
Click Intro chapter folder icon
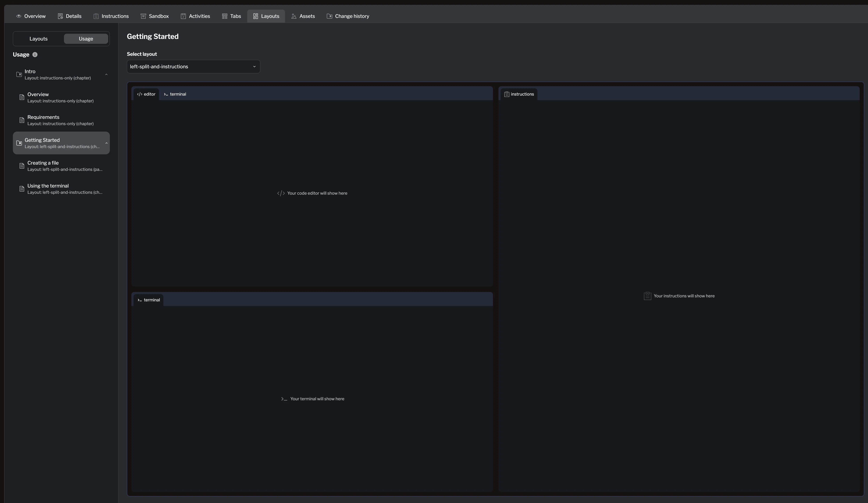coord(19,74)
